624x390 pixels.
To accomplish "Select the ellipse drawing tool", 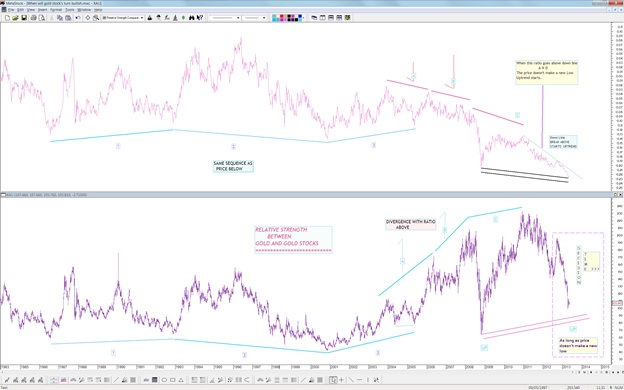I will (x=164, y=380).
